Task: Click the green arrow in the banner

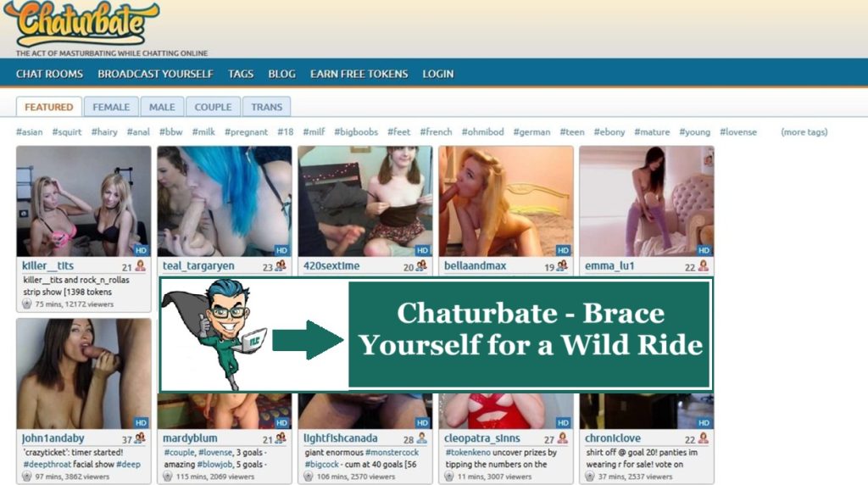Action: pos(307,339)
